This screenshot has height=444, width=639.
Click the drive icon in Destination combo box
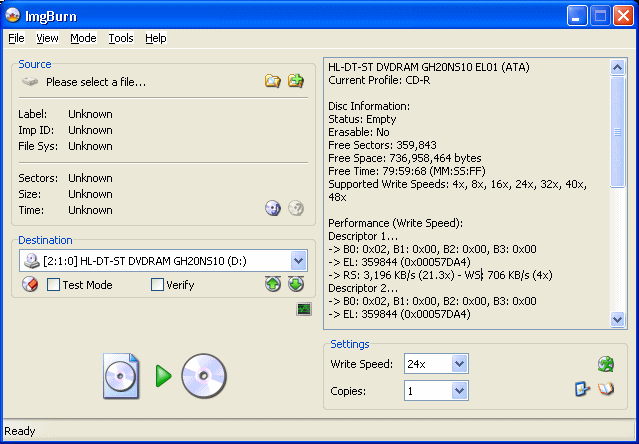31,261
